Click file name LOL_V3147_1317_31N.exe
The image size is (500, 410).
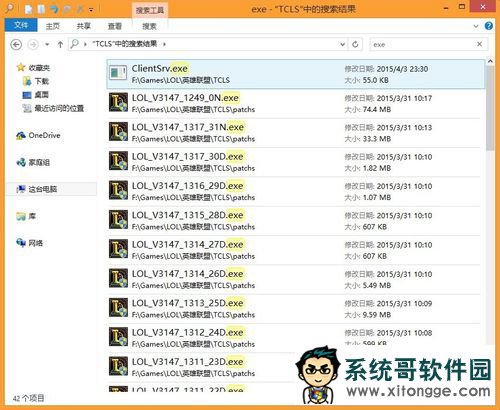point(188,127)
